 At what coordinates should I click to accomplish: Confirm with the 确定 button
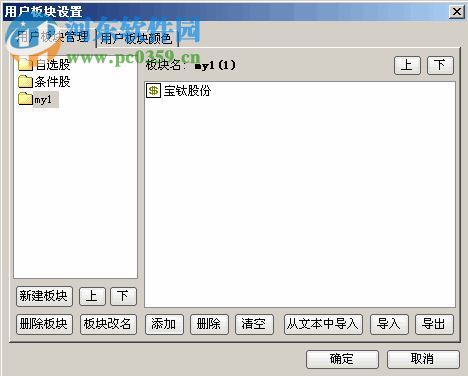click(342, 359)
